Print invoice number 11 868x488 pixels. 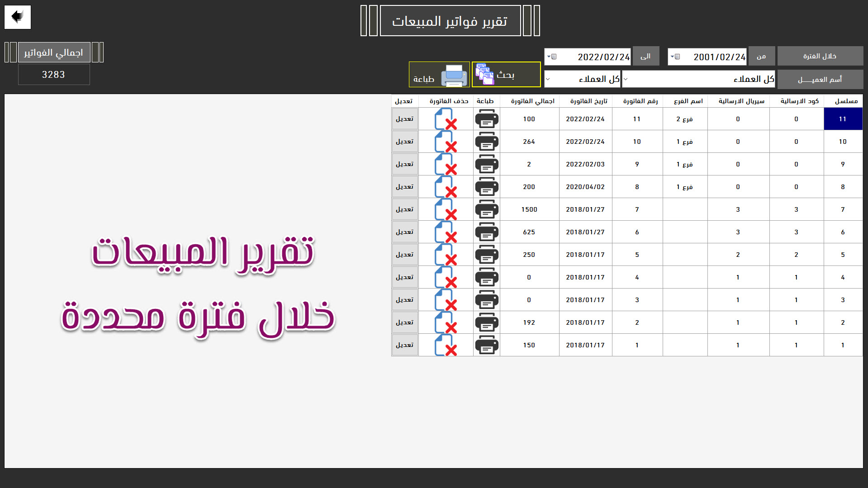click(487, 119)
